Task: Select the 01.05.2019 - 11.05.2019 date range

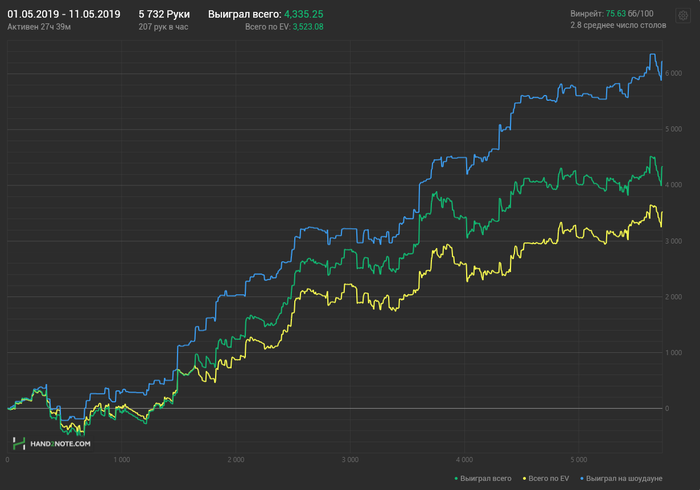Action: click(64, 14)
